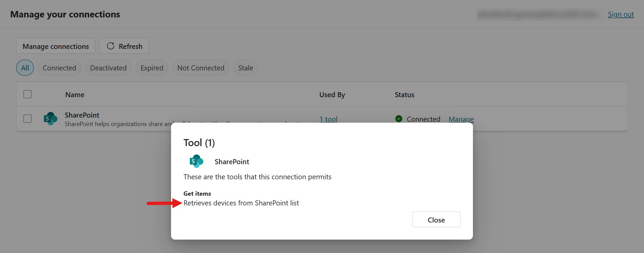Switch to the Expired filter
Viewport: 644px width, 253px height.
(x=152, y=68)
